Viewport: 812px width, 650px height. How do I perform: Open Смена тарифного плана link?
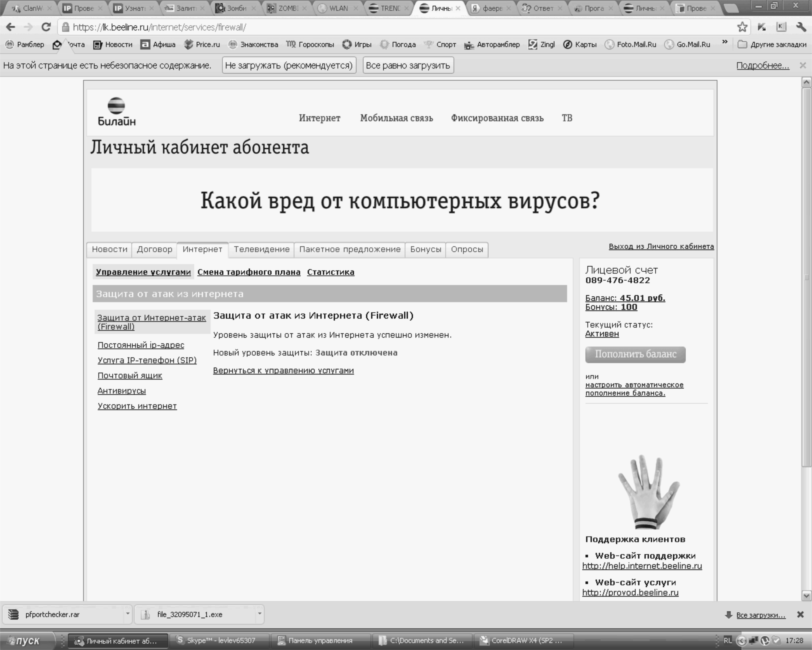click(249, 272)
